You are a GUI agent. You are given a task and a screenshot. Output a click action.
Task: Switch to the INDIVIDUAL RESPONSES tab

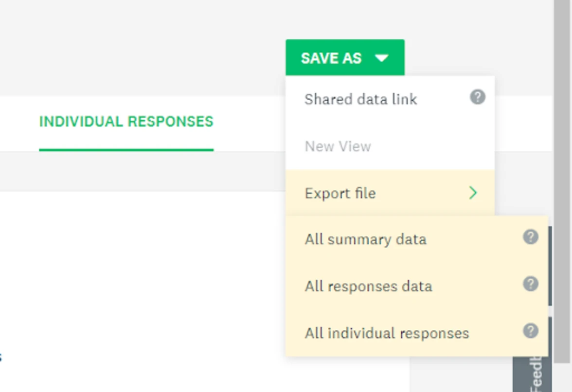point(126,122)
